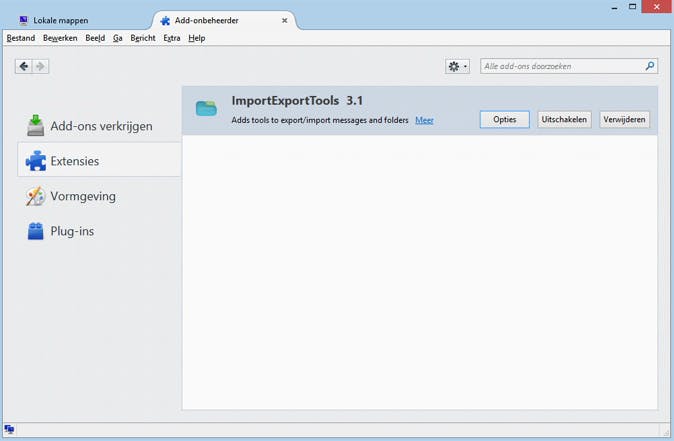Open the Ga menu
674x441 pixels.
pyautogui.click(x=118, y=38)
